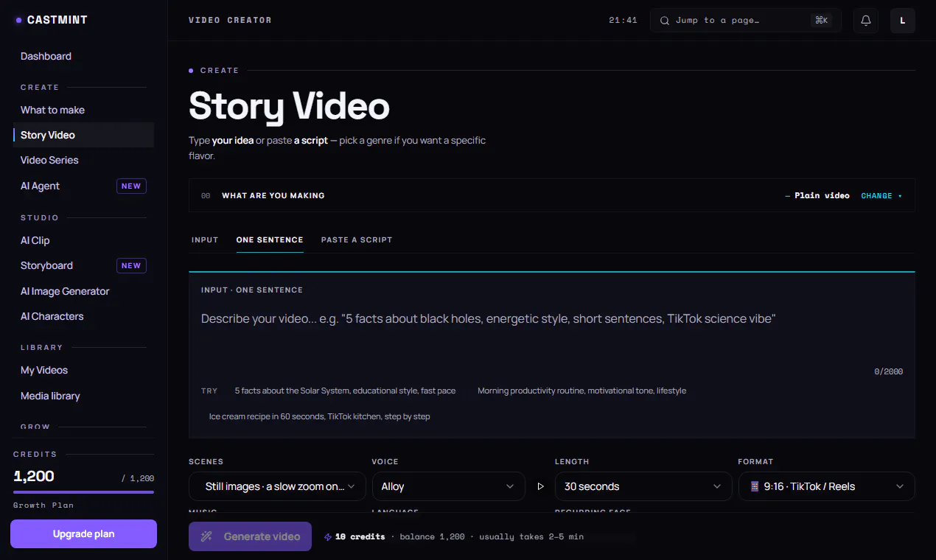Screen dimensions: 936x560
Task: Click the search magnifier icon
Action: (665, 21)
